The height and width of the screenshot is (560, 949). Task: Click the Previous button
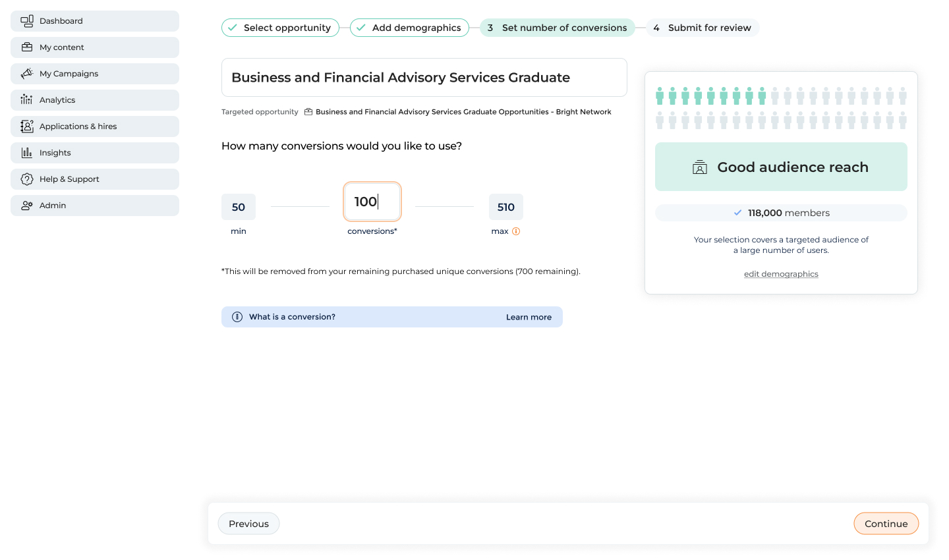pos(248,524)
